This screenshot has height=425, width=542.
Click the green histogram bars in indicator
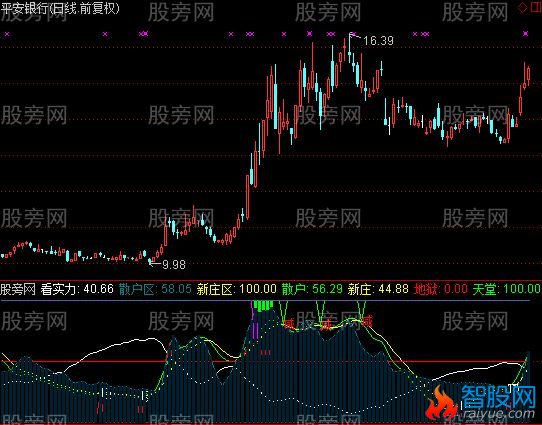263,306
